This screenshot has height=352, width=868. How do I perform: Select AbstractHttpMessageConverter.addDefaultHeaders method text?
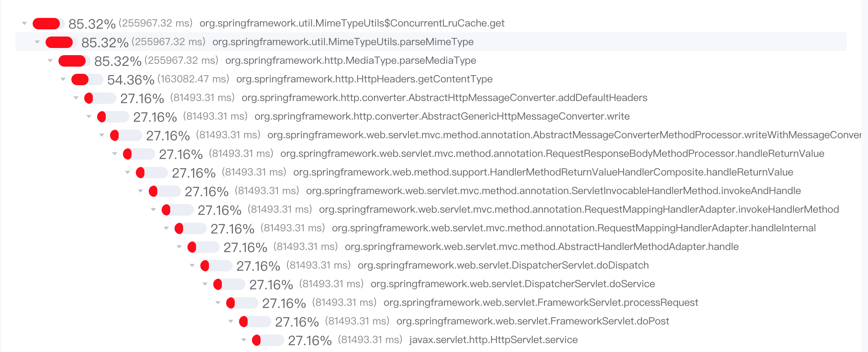tap(444, 98)
